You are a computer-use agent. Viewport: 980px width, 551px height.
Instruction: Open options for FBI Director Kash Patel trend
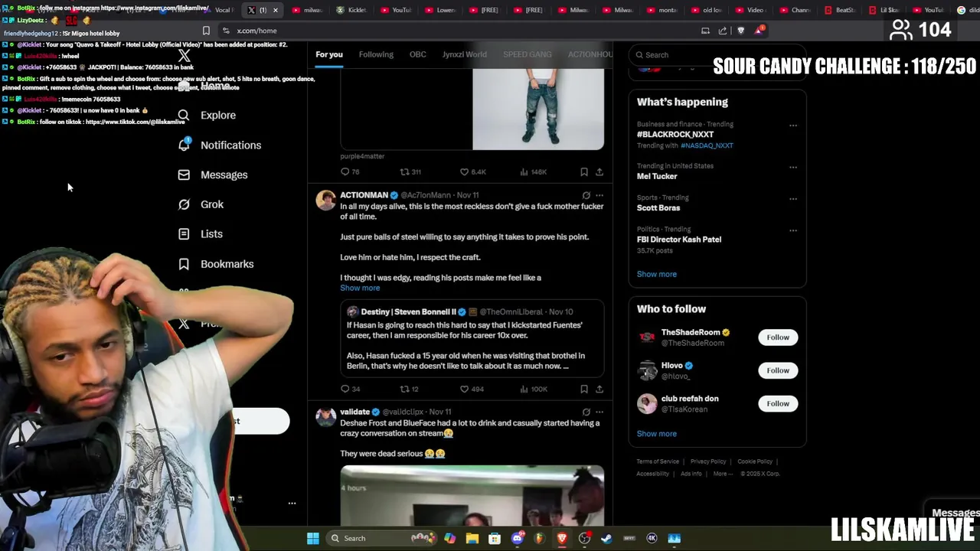click(x=793, y=230)
